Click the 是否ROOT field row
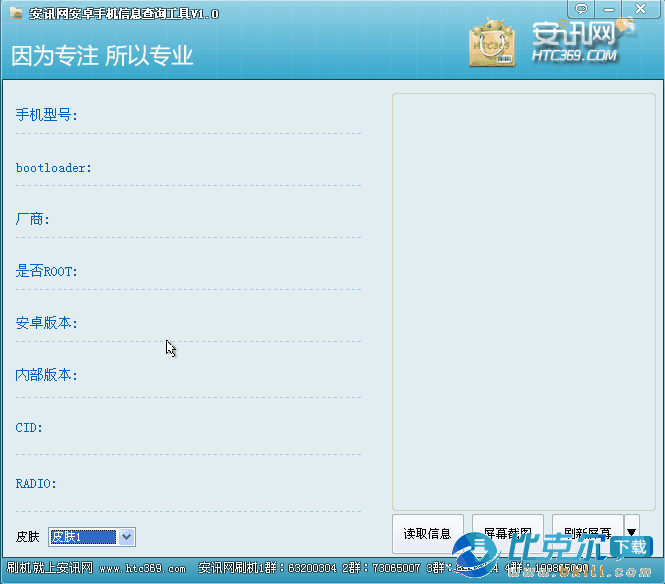 pos(188,271)
